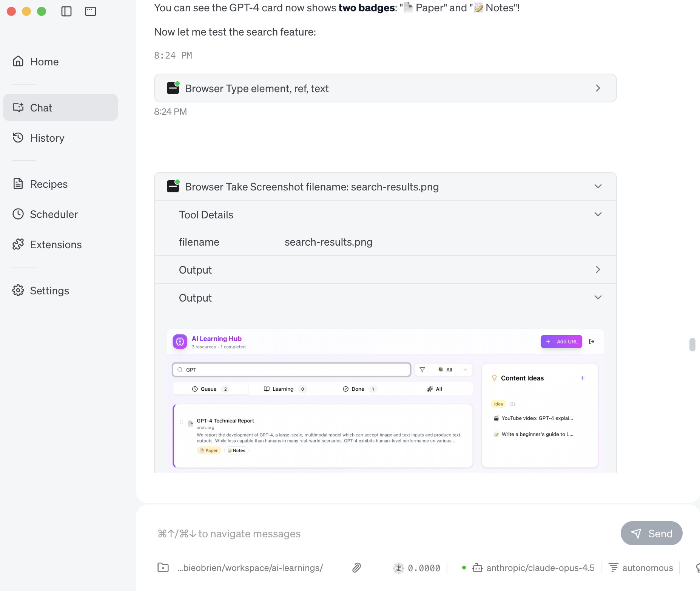Open Recipes in sidebar
The width and height of the screenshot is (700, 591).
click(x=60, y=184)
